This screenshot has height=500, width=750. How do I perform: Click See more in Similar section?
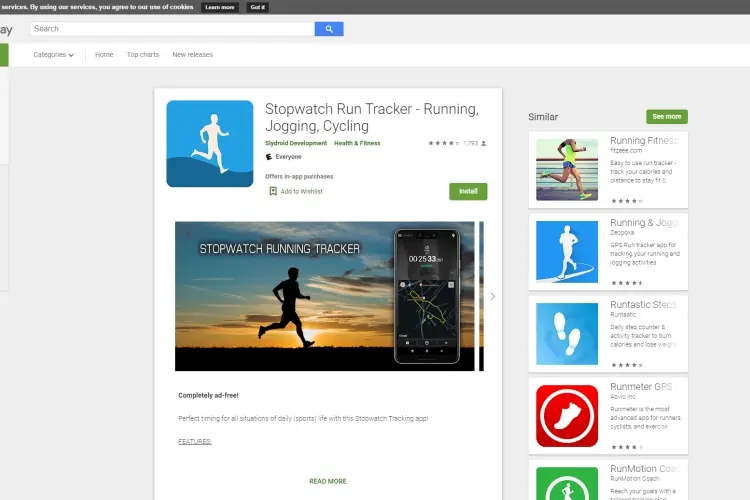667,117
